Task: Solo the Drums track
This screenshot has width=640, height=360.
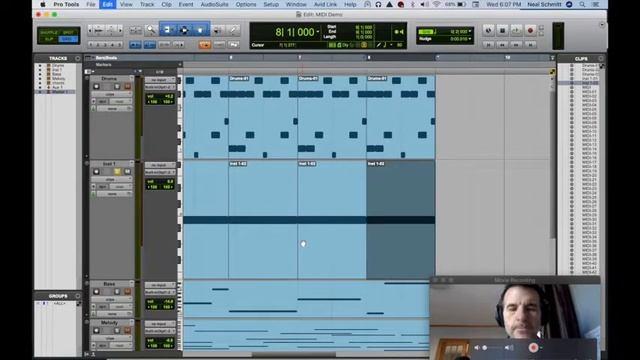Action: pos(117,87)
